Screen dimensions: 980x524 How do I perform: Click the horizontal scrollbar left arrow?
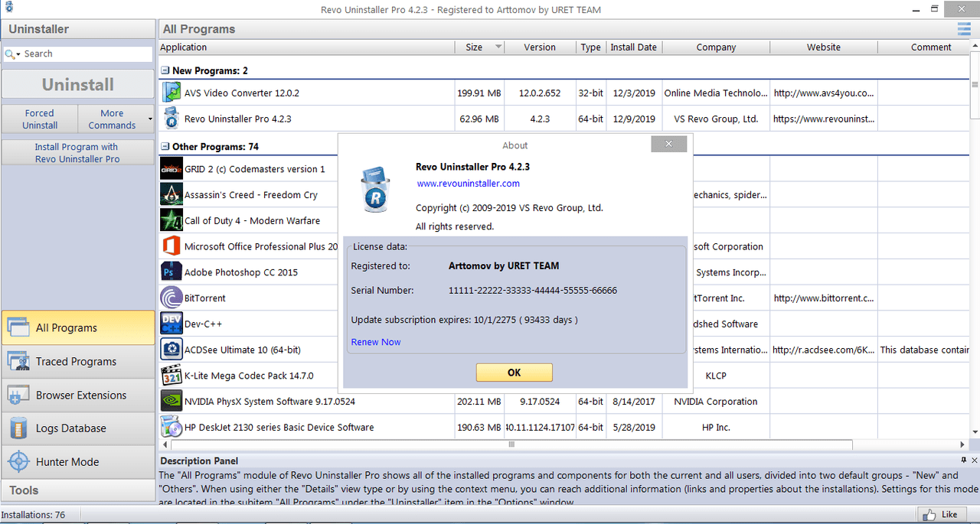point(164,444)
